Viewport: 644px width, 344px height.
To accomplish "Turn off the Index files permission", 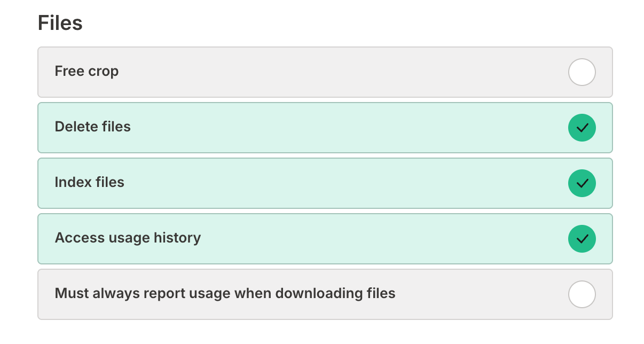I will point(582,183).
